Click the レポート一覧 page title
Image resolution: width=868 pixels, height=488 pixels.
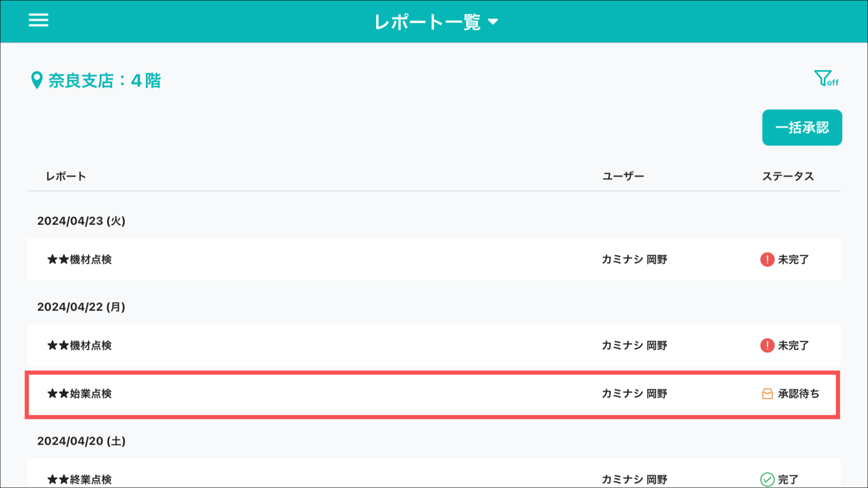(x=427, y=22)
